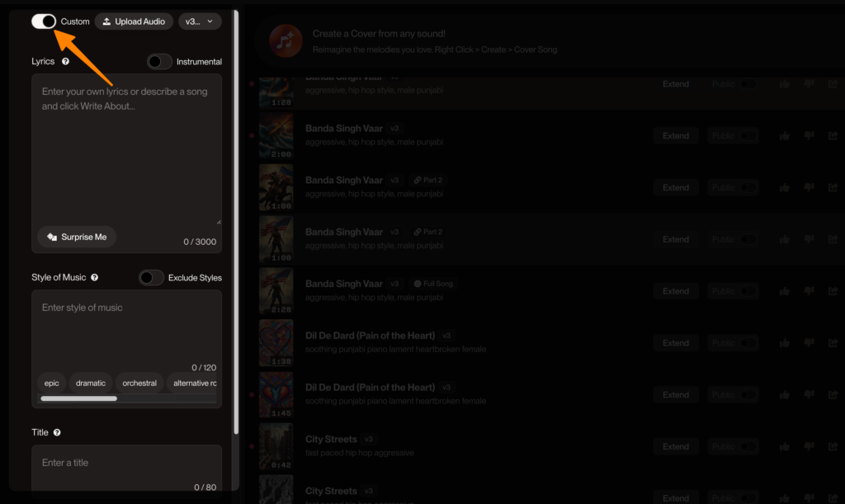Image resolution: width=845 pixels, height=504 pixels.
Task: Click Extend on Dil De Dard 1:45 song
Action: pos(676,395)
